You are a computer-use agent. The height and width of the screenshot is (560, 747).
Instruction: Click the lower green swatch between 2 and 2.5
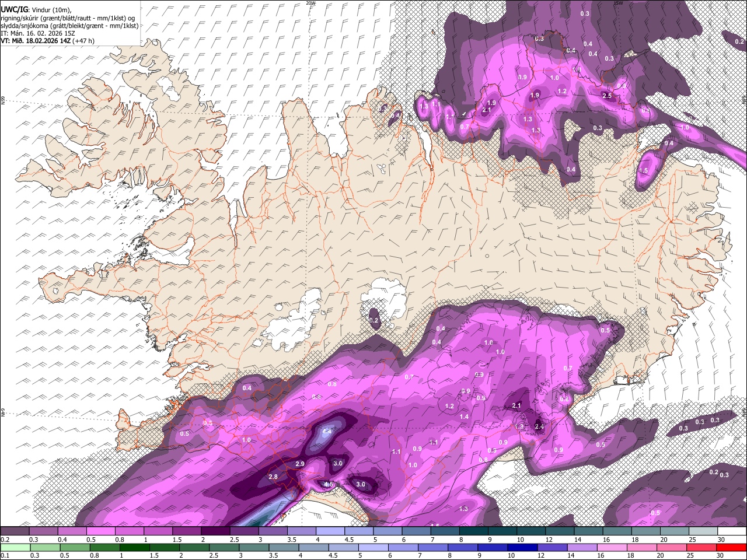[x=194, y=547]
